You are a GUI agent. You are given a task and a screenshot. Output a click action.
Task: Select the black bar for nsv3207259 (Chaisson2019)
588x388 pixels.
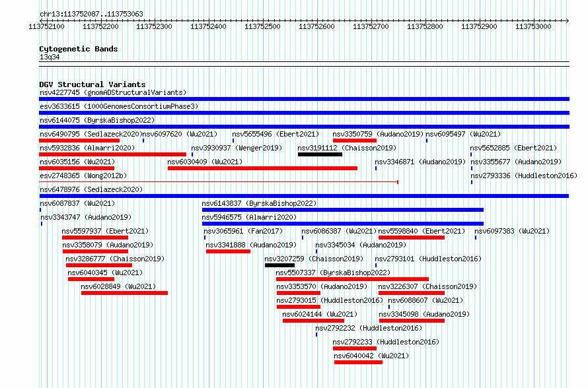point(279,265)
